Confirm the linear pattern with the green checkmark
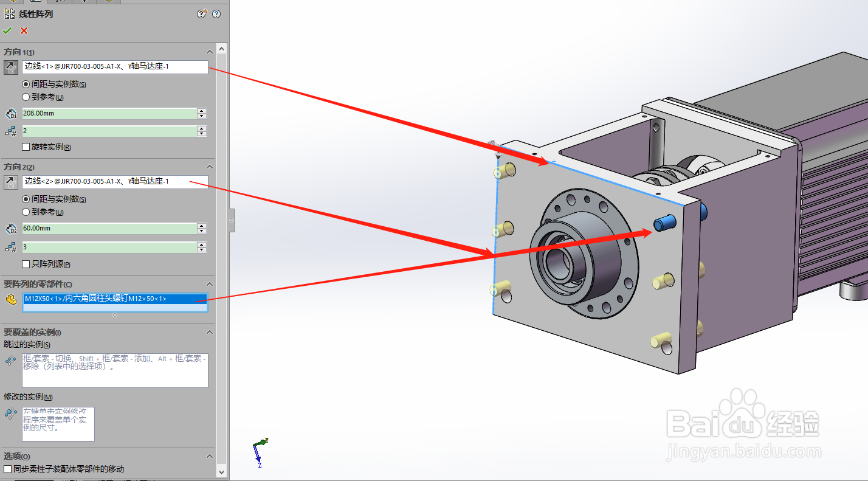The image size is (868, 481). point(7,30)
